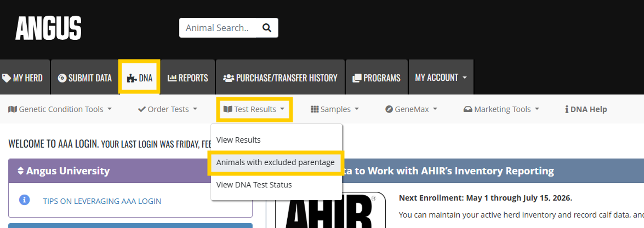Click the Purchase/Transfer History people icon
Viewport: 644px width, 228px height.
(228, 78)
